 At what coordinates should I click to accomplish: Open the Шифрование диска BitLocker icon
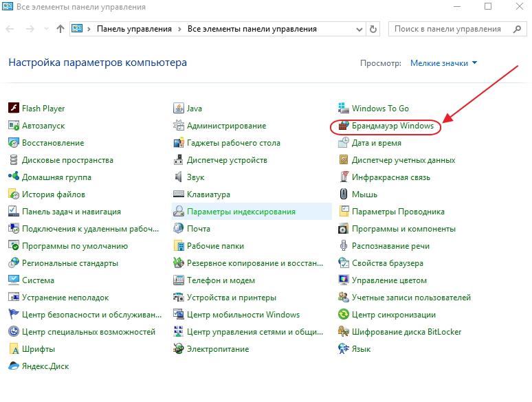tap(344, 331)
